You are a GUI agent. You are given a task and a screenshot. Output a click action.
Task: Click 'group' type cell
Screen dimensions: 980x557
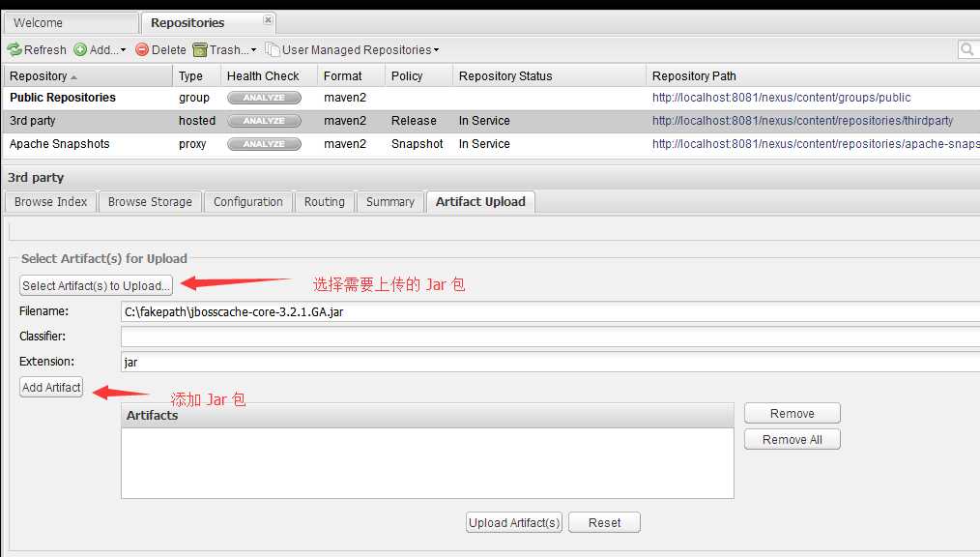tap(193, 98)
